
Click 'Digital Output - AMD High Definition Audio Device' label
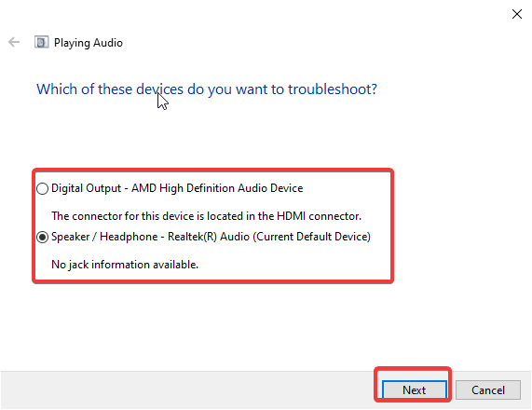[x=177, y=188]
